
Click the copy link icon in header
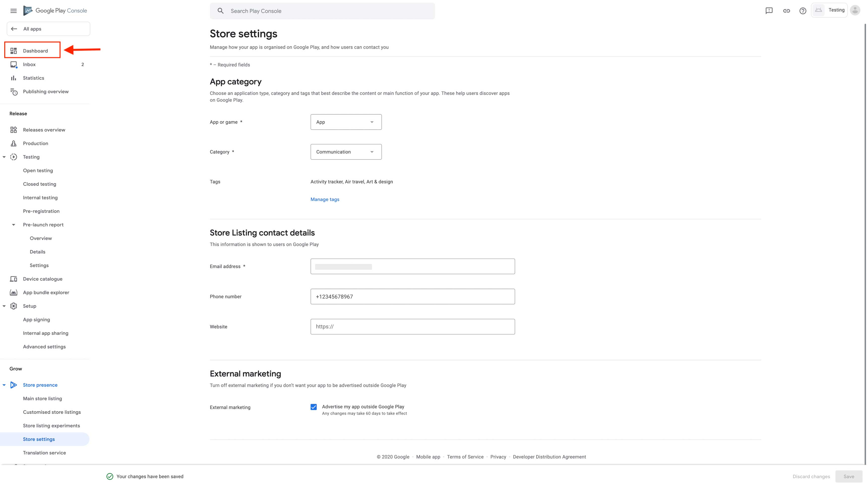pos(786,11)
